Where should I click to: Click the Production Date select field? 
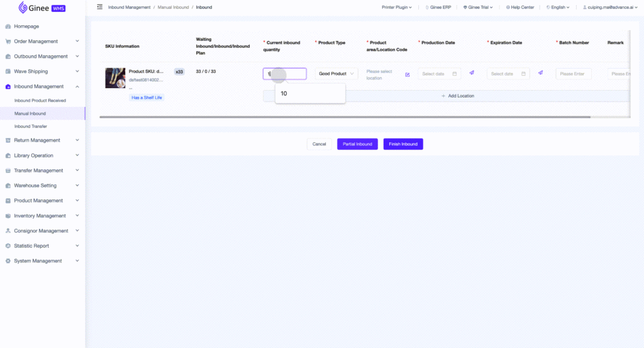click(440, 74)
